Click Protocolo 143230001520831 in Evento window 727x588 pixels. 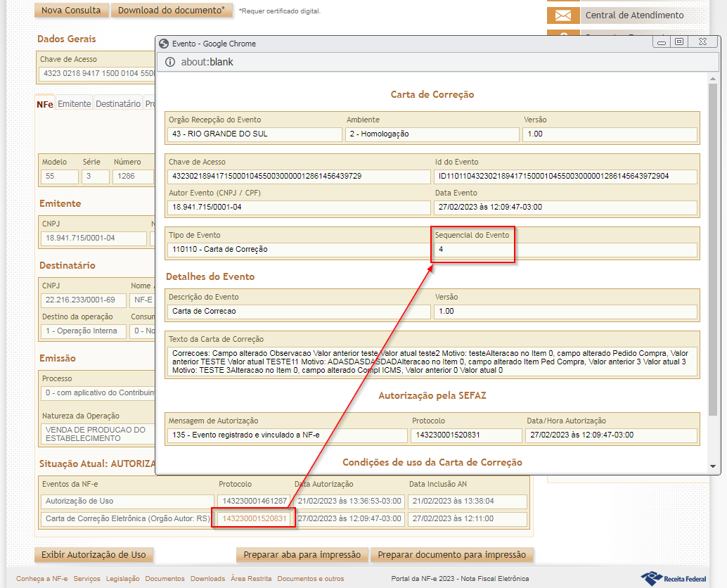(466, 435)
